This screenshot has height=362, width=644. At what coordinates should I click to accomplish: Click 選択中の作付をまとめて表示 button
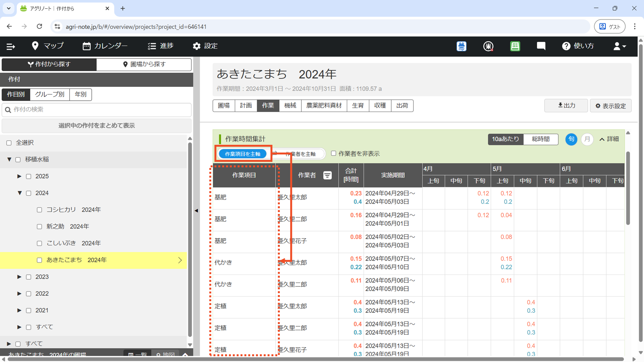pos(97,125)
